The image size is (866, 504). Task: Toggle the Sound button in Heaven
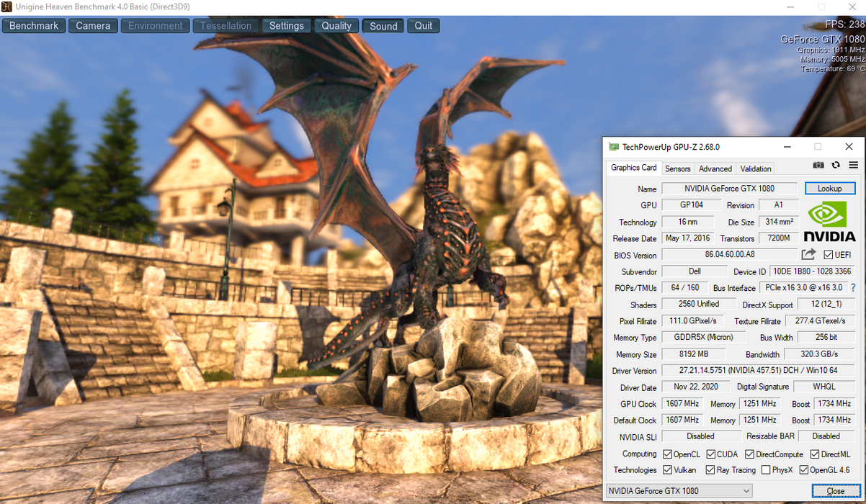click(383, 26)
